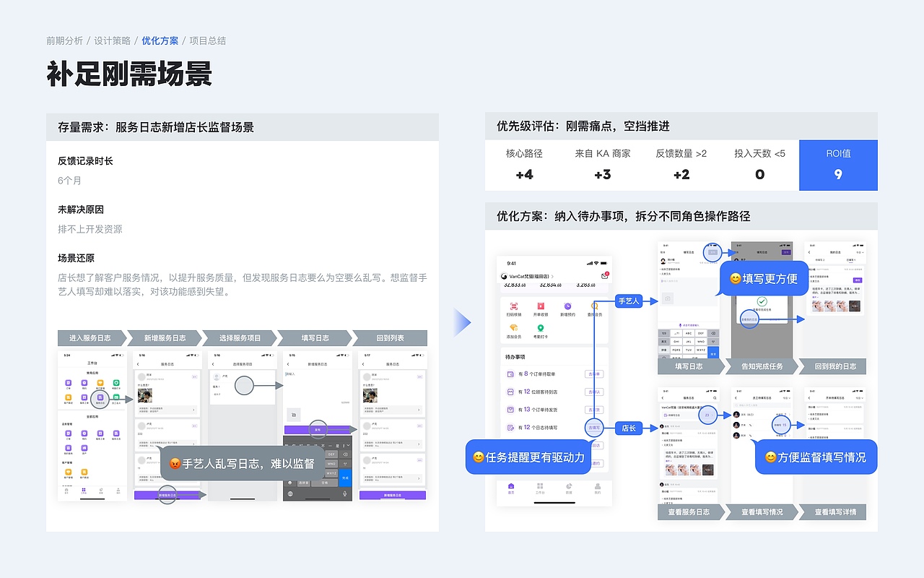924x578 pixels.
Task: Click the 去填写 button for pending logs
Action: (x=595, y=426)
